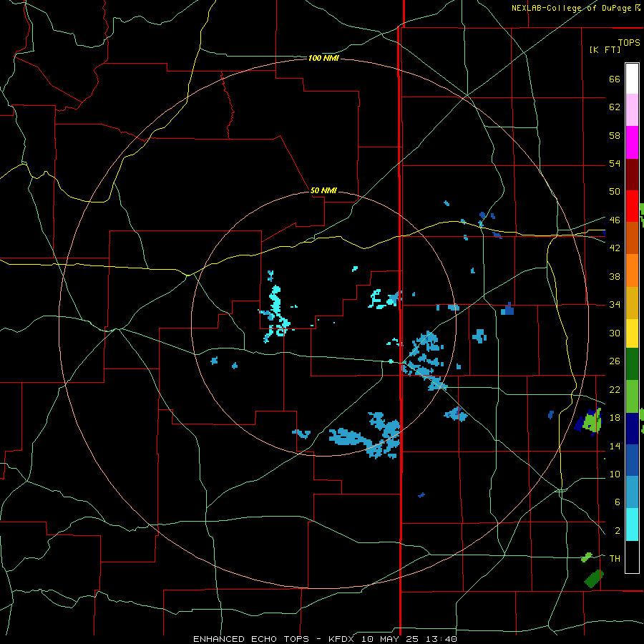
Task: Click the 6 legend value
Action: click(x=617, y=502)
